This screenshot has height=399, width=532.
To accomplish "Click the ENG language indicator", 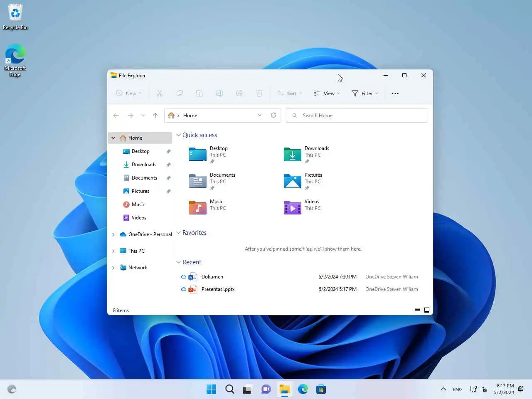I will 457,389.
